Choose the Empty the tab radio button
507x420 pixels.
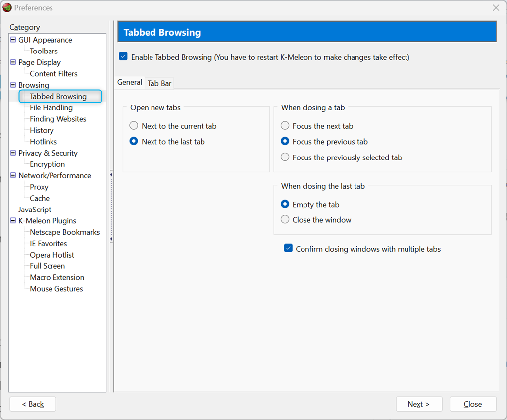point(285,204)
